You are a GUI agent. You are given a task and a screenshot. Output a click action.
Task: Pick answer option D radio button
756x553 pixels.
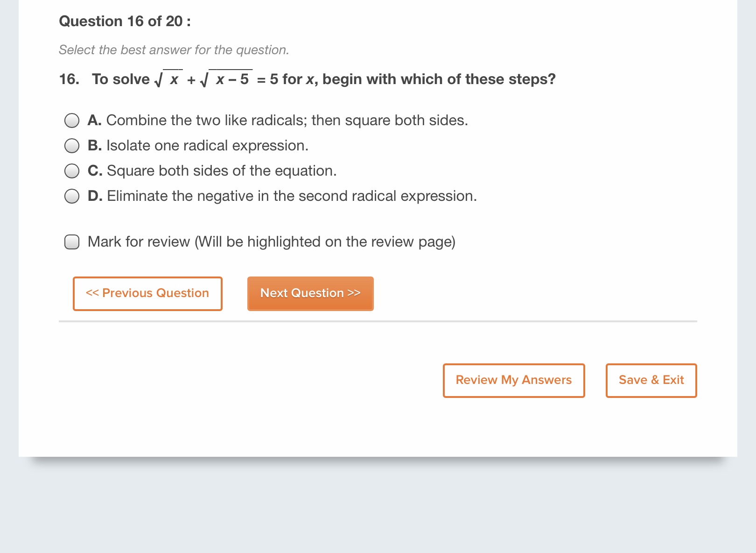(72, 196)
